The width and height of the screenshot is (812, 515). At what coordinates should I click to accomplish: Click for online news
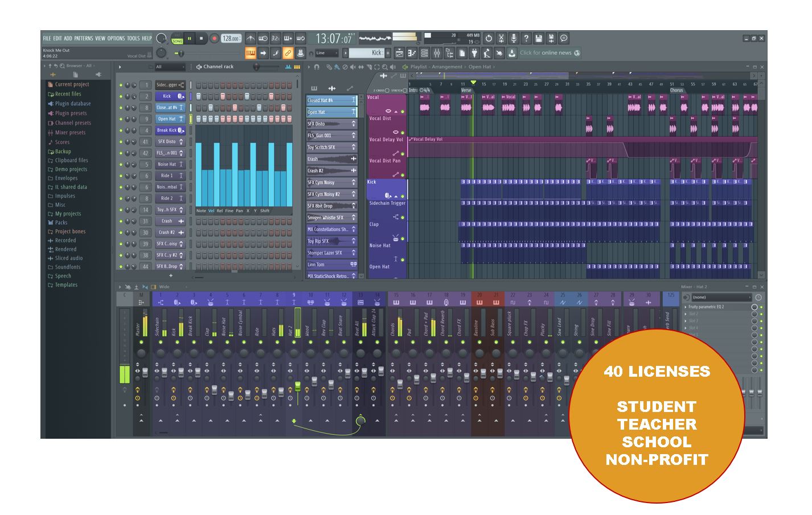(x=547, y=52)
